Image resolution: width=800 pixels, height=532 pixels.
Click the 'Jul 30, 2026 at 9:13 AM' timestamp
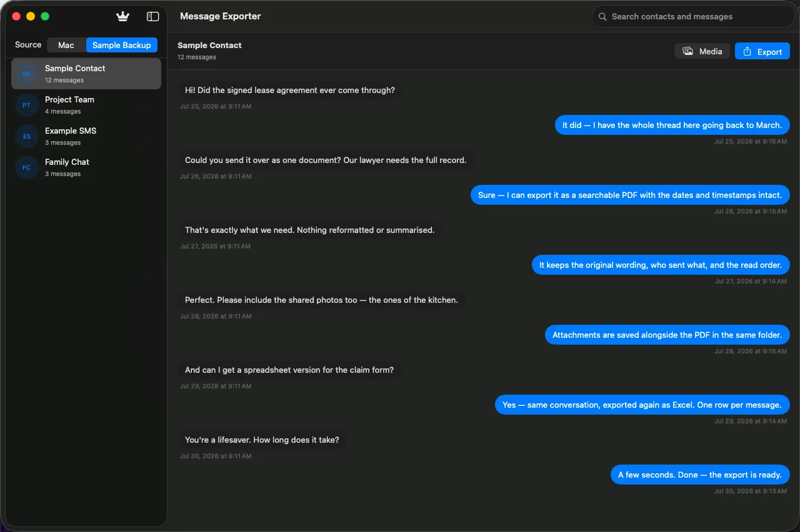tap(751, 491)
